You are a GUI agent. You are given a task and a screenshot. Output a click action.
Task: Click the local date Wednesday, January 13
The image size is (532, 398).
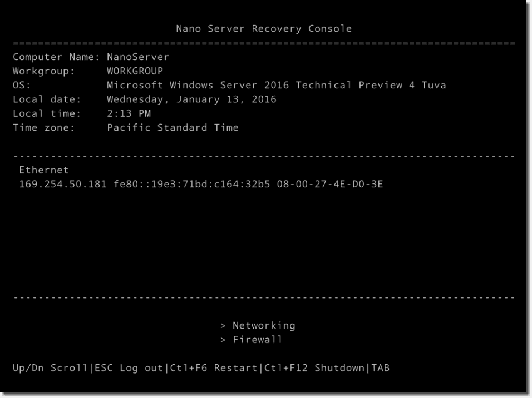[x=191, y=100]
